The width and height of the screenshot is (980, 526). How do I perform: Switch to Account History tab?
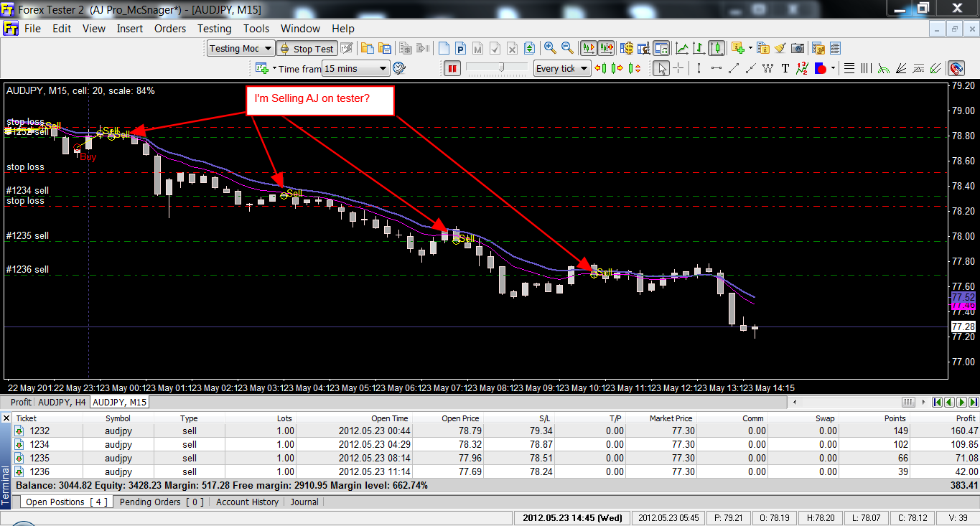(x=247, y=502)
